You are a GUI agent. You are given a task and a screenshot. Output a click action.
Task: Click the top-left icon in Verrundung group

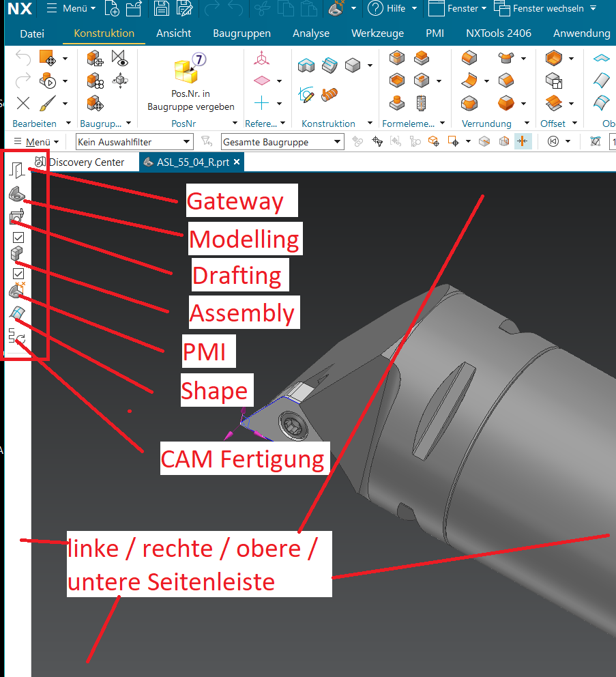[x=469, y=57]
